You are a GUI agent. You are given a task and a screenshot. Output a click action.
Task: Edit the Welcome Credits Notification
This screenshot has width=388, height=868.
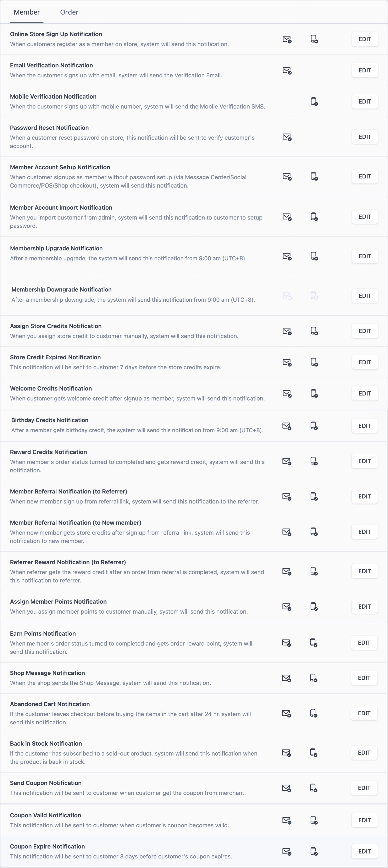365,394
